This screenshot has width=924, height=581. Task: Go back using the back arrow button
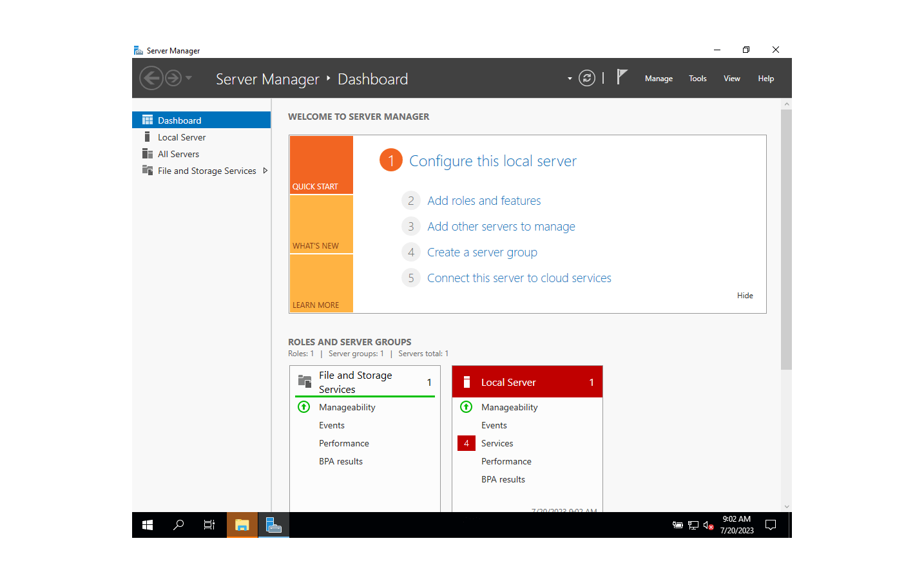tap(151, 79)
